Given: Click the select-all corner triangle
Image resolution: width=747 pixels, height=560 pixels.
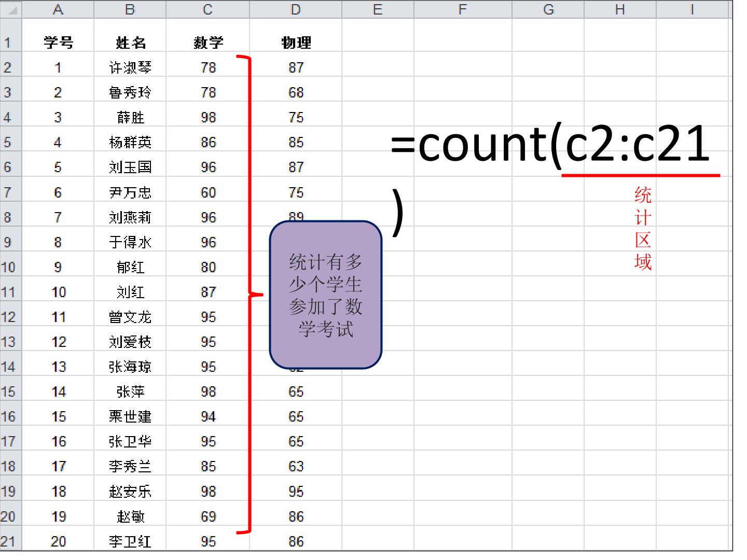Looking at the screenshot, I should [x=10, y=9].
